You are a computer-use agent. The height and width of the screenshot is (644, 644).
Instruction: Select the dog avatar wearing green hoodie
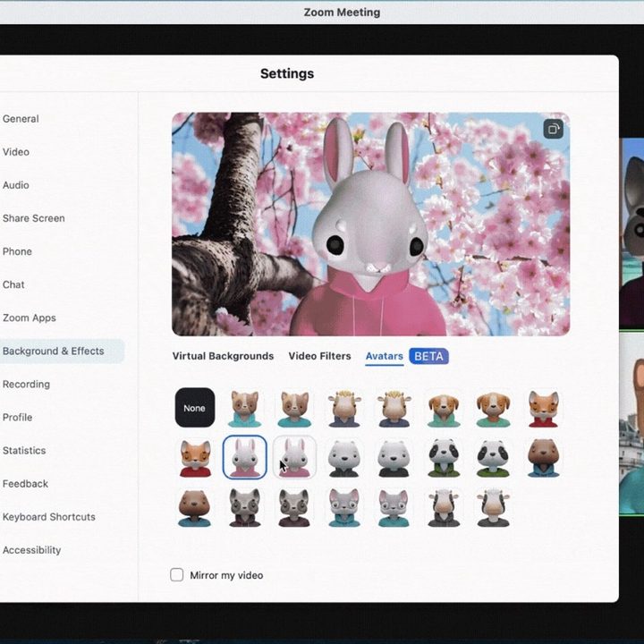click(444, 408)
